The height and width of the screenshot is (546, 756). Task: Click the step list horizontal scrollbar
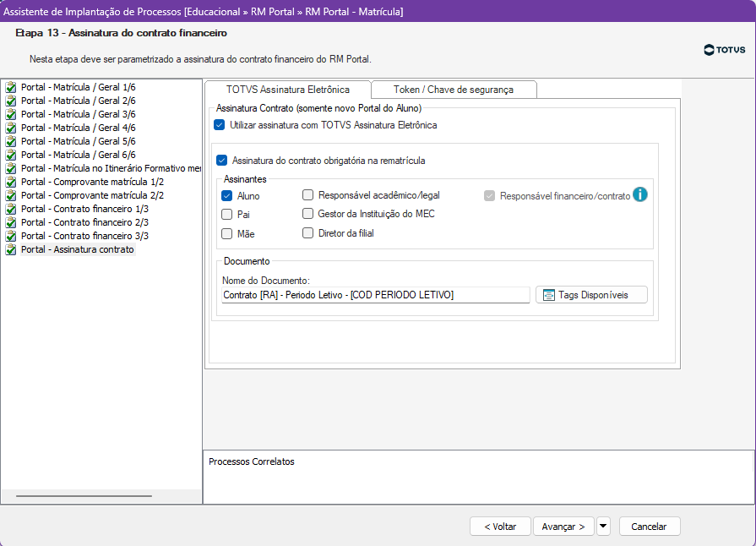(x=84, y=496)
